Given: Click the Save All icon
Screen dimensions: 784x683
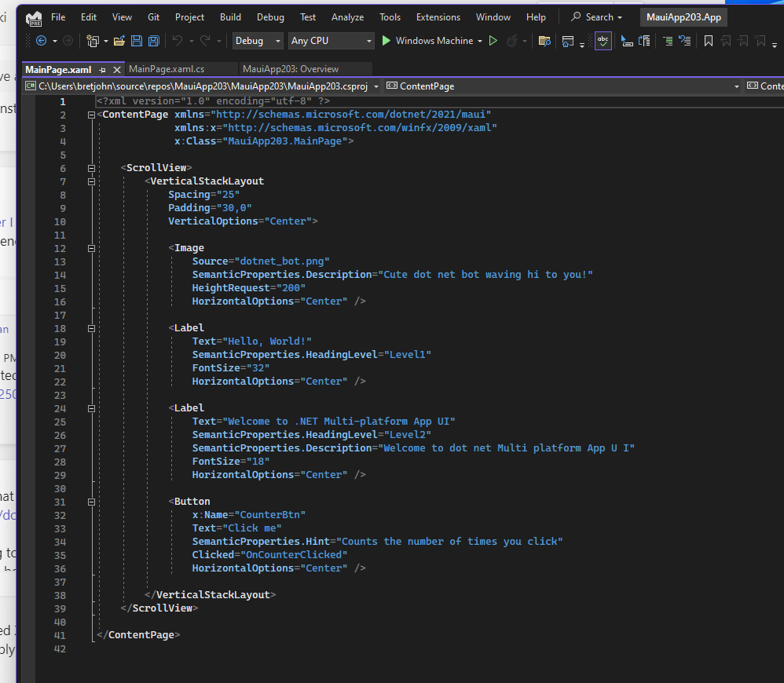Looking at the screenshot, I should 153,40.
